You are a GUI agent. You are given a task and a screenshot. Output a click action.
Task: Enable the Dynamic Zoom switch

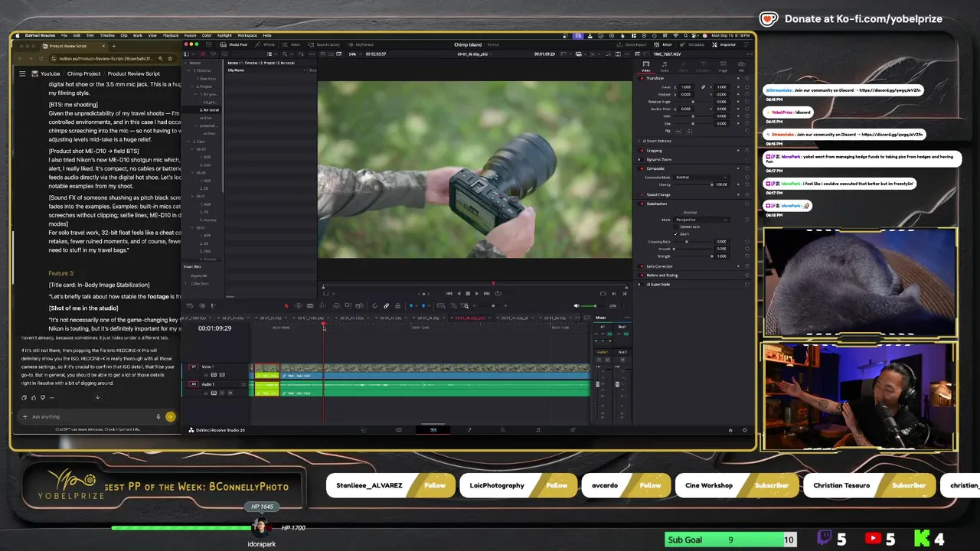tap(641, 159)
